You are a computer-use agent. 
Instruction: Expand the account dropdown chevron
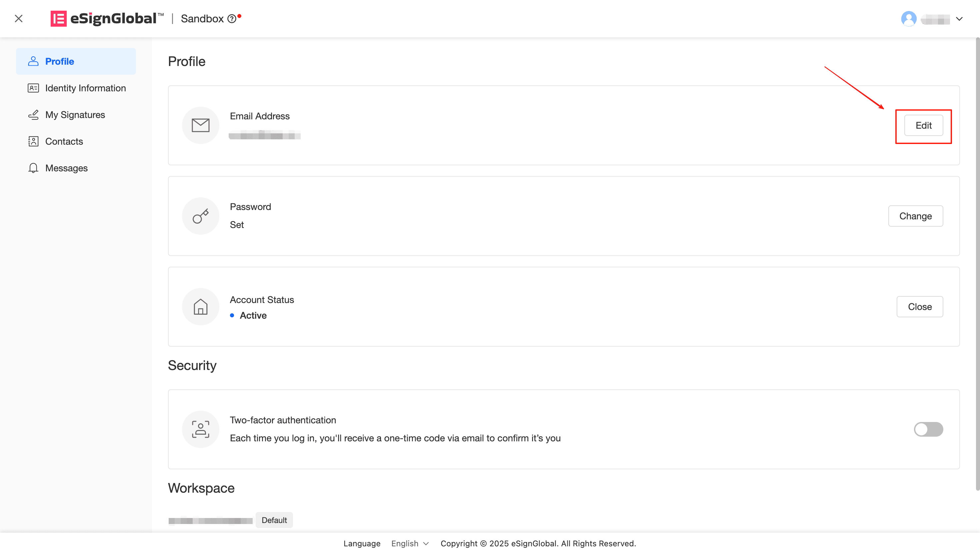[x=959, y=19]
